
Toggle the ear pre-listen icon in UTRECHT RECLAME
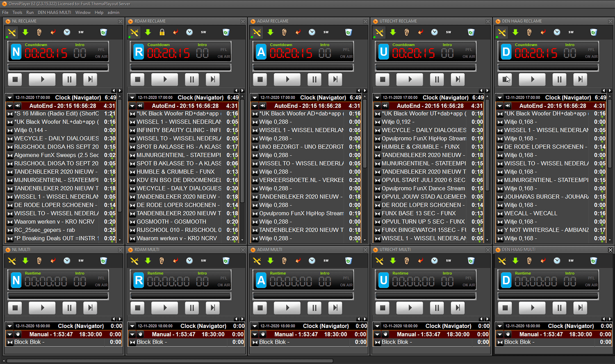pyautogui.click(x=407, y=32)
